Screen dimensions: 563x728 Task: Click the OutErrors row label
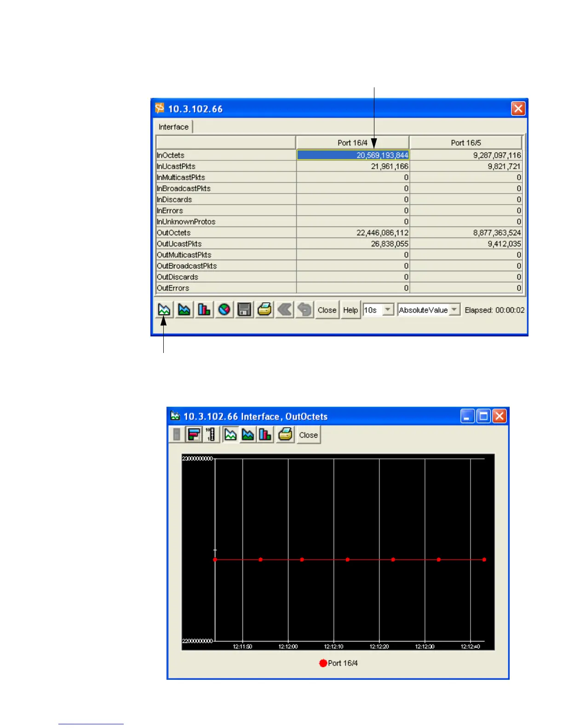coord(173,288)
